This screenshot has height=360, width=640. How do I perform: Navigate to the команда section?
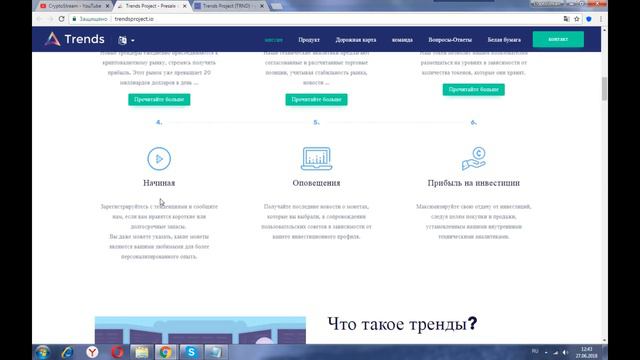tap(402, 40)
